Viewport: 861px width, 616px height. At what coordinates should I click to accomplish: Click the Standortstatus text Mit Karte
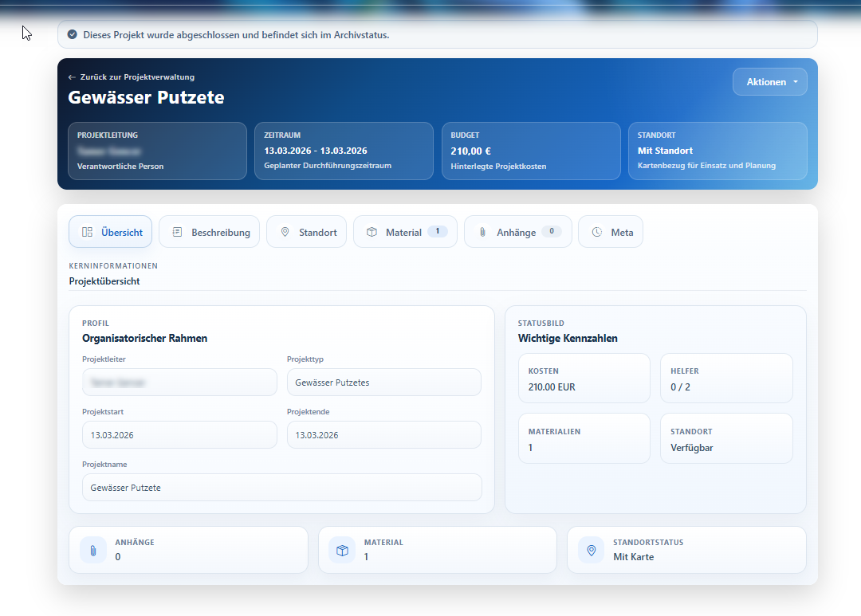[634, 557]
